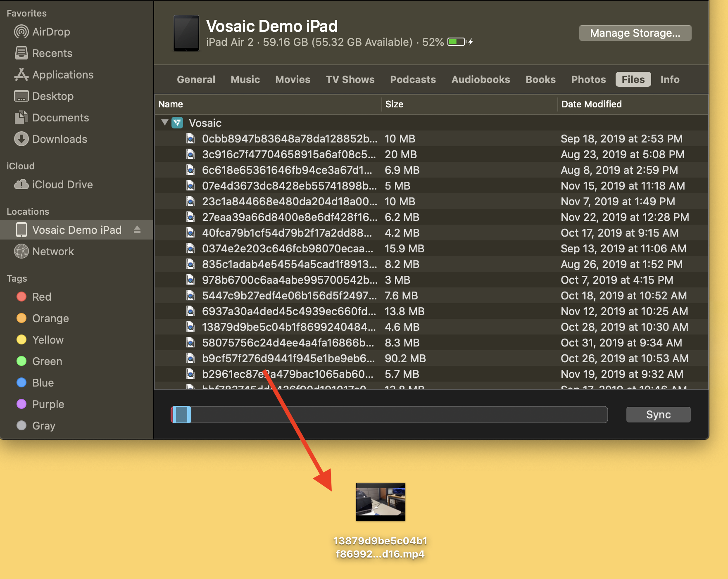Select the Documents sidebar icon
This screenshot has height=579, width=728.
(21, 118)
